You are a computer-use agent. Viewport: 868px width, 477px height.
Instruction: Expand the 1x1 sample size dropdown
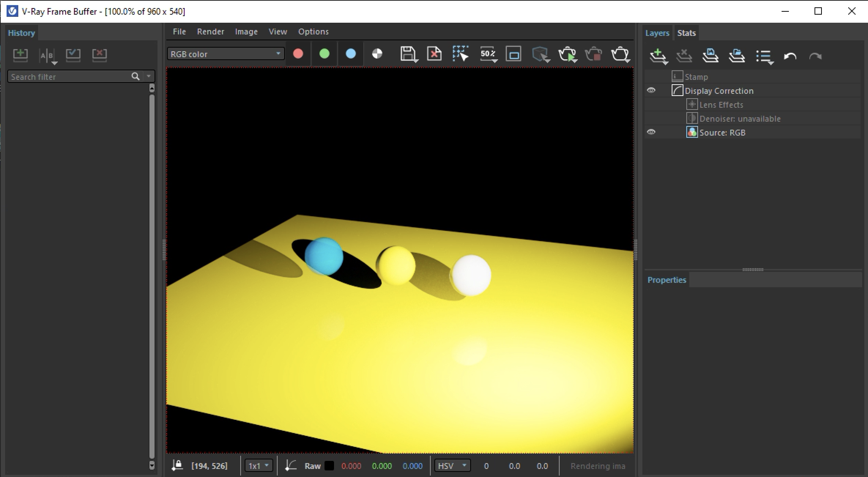259,466
